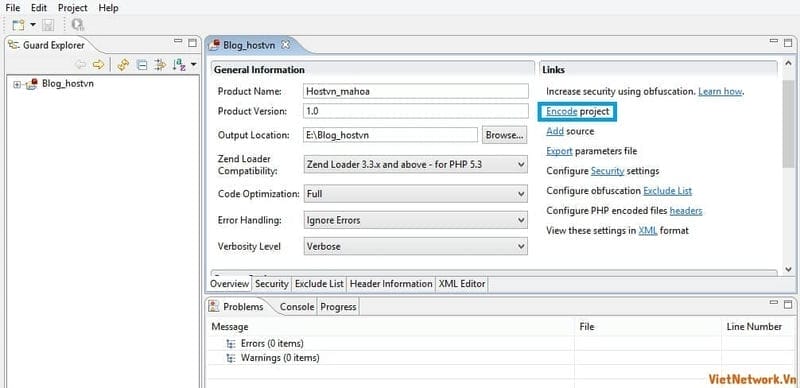This screenshot has width=800, height=388.
Task: Click the Encode project toolbar icon
Action: [x=78, y=25]
